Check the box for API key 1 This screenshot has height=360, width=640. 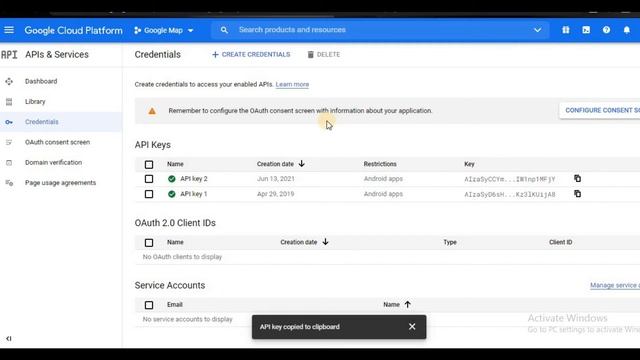(149, 194)
